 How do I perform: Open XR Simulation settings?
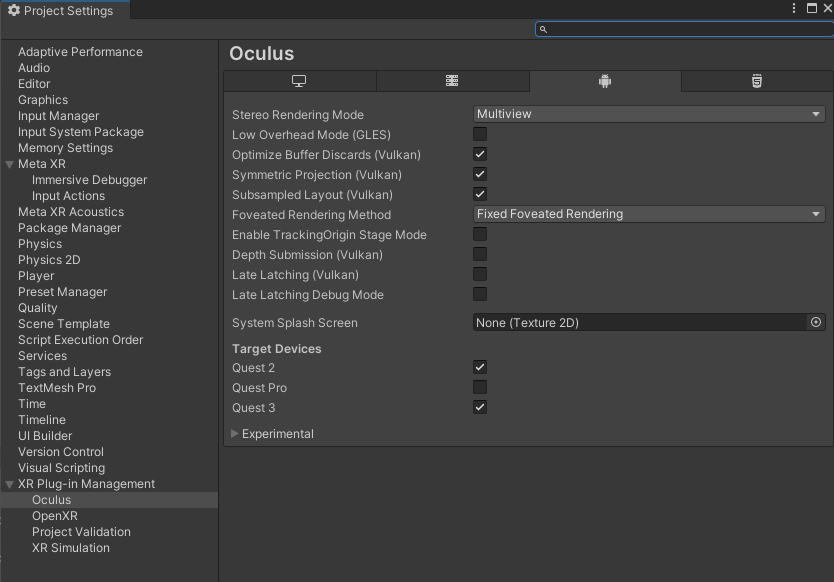(71, 547)
